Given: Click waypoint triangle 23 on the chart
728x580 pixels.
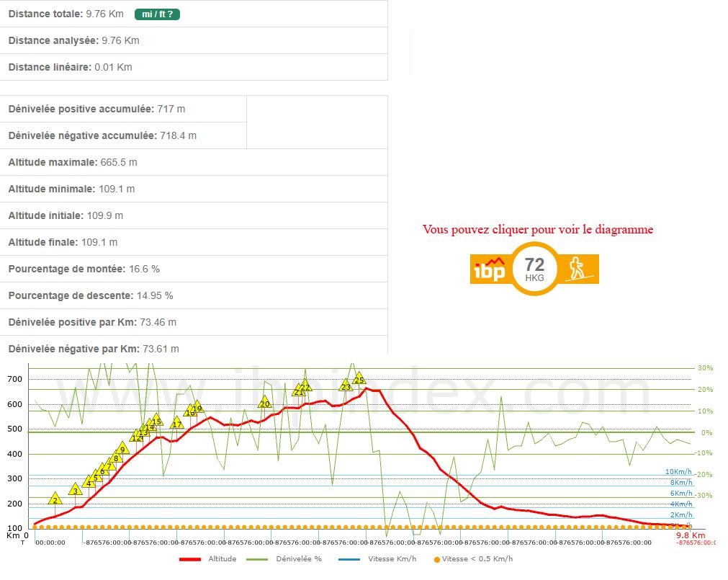Looking at the screenshot, I should click(x=346, y=385).
